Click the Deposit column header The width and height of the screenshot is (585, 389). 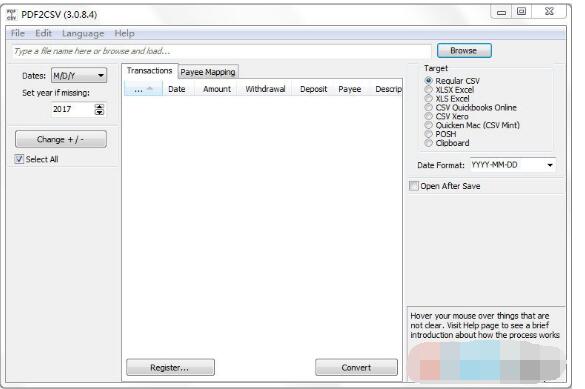[x=313, y=89]
